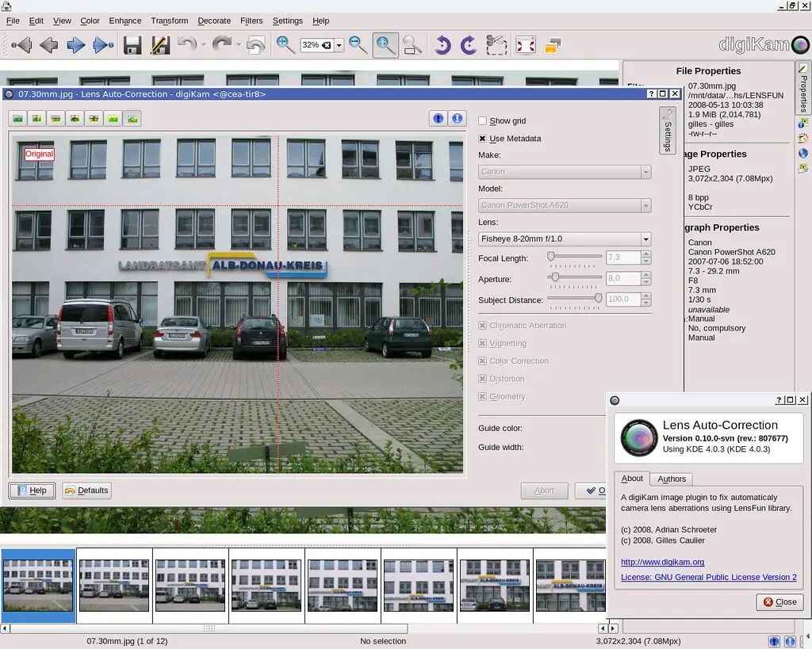Open the Filters menu
812x649 pixels.
pyautogui.click(x=251, y=21)
